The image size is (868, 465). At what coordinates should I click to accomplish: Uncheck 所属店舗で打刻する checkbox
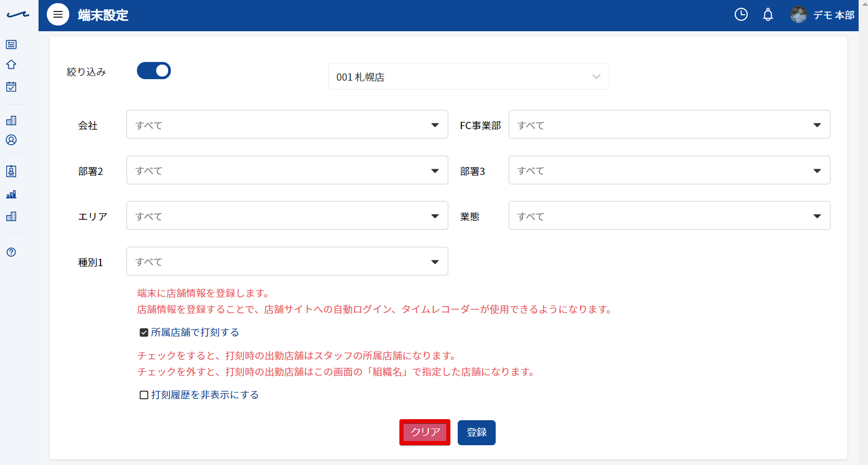pyautogui.click(x=144, y=332)
